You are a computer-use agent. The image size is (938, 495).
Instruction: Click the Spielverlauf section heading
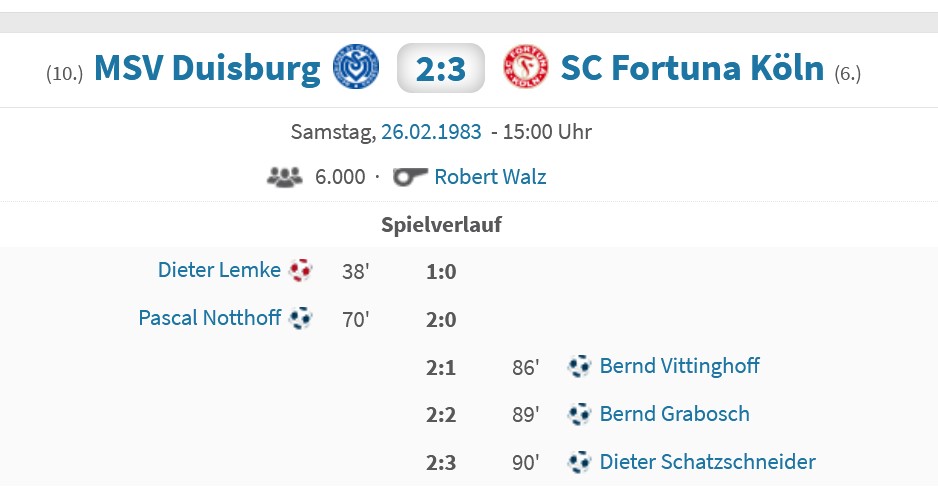tap(441, 225)
